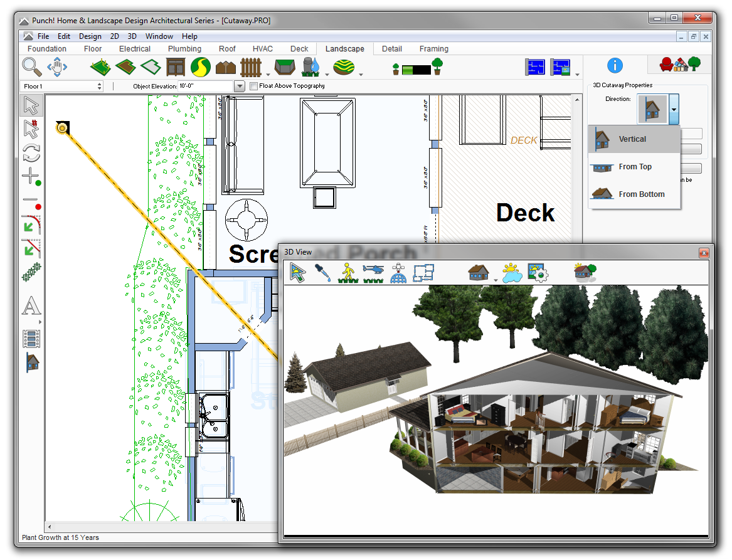Image resolution: width=732 pixels, height=560 pixels.
Task: Switch to helicopter fly-around mode
Action: [373, 273]
